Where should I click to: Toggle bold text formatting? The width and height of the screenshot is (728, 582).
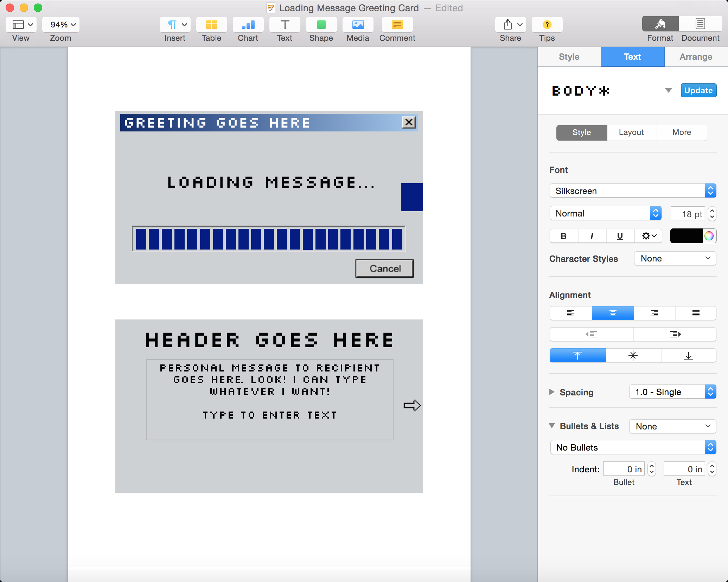pos(563,236)
